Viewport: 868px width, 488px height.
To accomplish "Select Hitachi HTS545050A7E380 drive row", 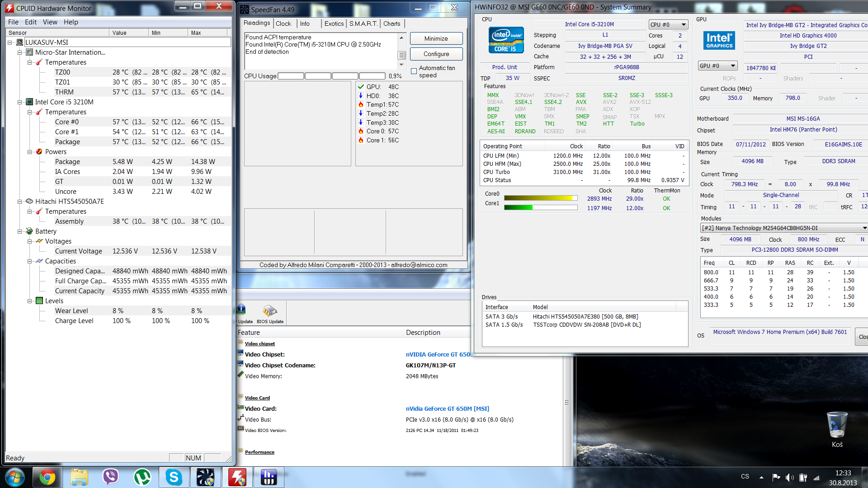I will (x=585, y=316).
